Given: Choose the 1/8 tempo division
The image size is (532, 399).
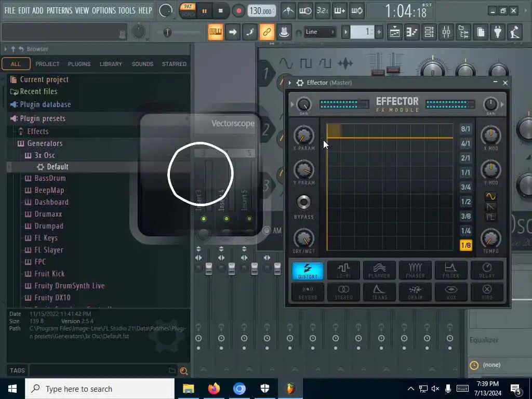Looking at the screenshot, I should pyautogui.click(x=465, y=245).
